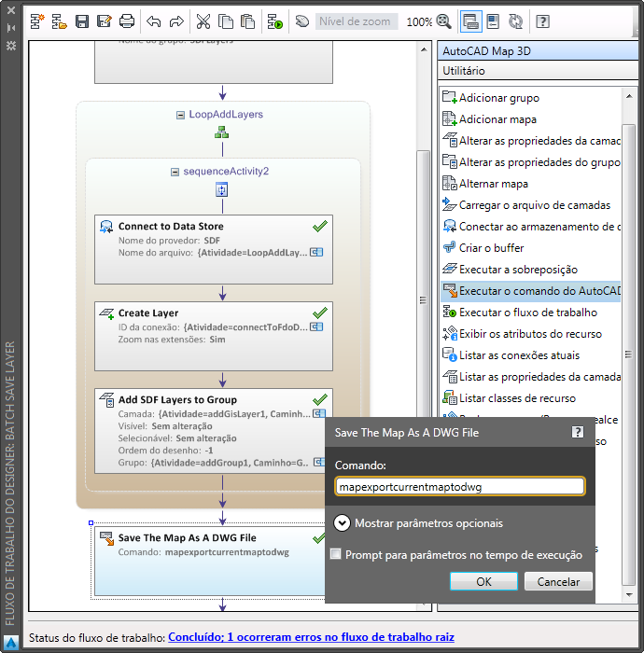The image size is (644, 653).
Task: Open help in Save The Map dialog
Action: coord(578,432)
